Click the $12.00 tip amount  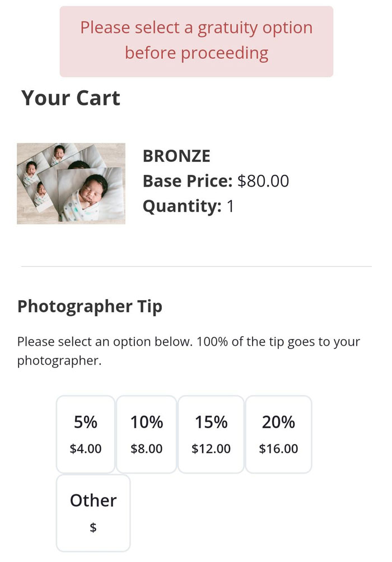point(211,449)
